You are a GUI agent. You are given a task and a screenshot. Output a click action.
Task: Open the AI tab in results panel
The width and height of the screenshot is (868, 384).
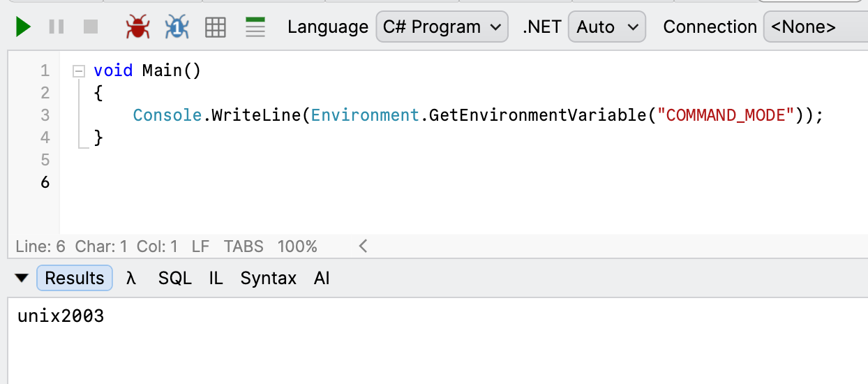[x=322, y=279]
